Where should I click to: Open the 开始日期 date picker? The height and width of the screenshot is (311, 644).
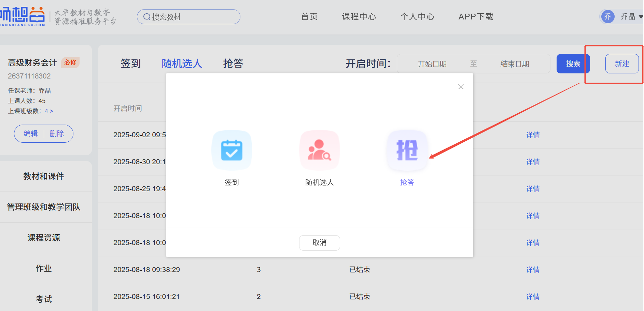(432, 64)
